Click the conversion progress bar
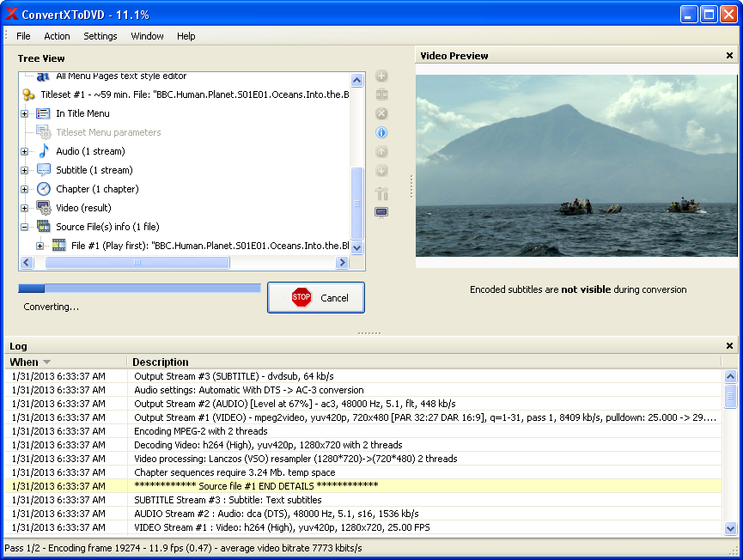This screenshot has width=743, height=560. (x=139, y=288)
